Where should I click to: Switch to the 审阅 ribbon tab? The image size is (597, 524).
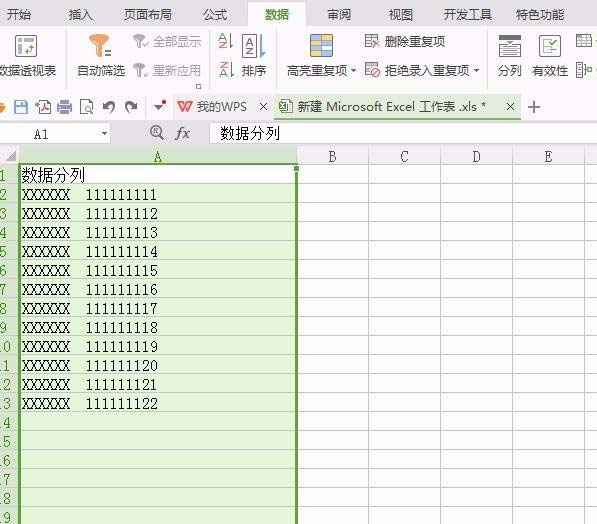(x=339, y=14)
